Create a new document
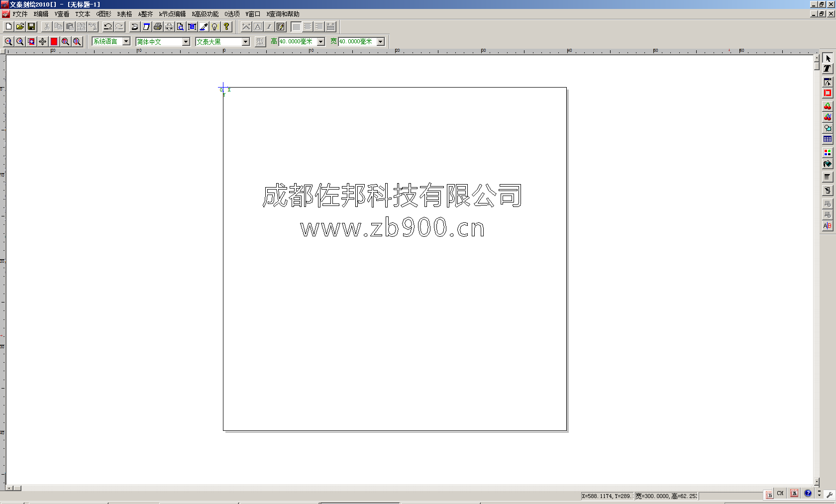The image size is (836, 504). coord(8,26)
